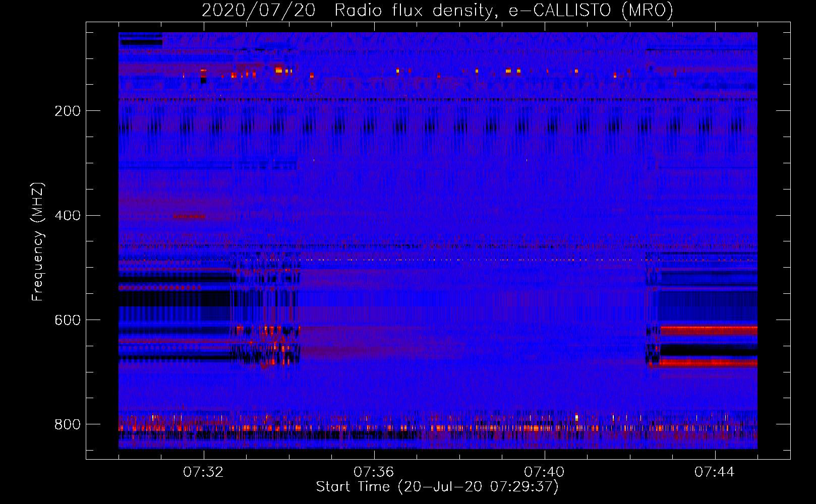The width and height of the screenshot is (816, 504).
Task: Click the plot title 'Radio flux density, e-CALLISTO (MRO)'
Action: click(504, 10)
